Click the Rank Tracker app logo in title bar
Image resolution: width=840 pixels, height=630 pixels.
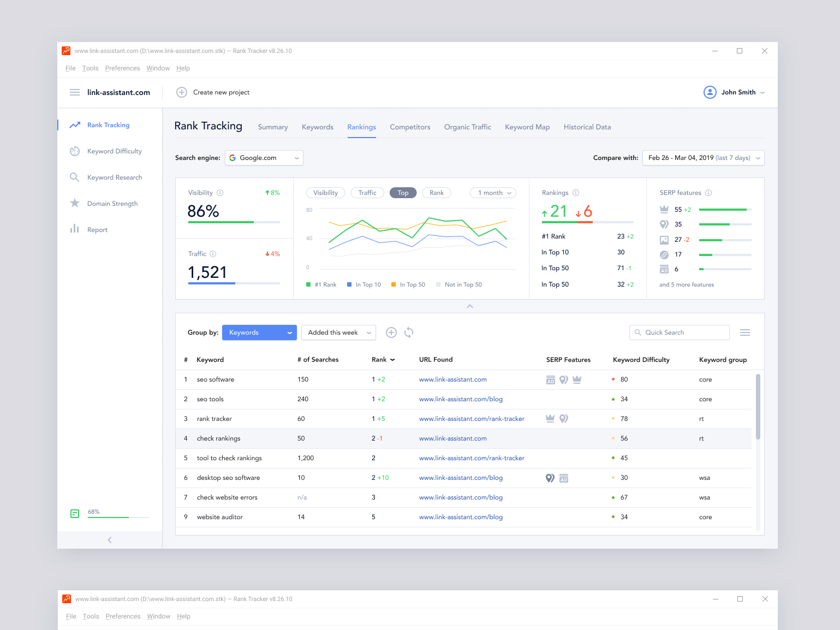(66, 51)
